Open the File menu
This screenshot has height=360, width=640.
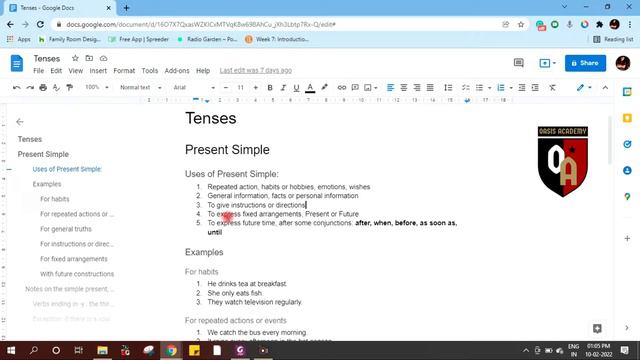(x=38, y=71)
